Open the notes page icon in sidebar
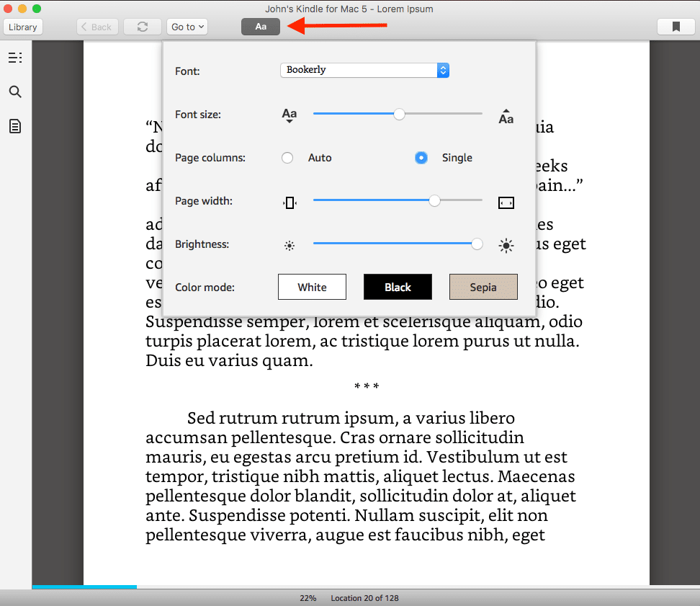Screen dimensions: 700x606 point(15,126)
